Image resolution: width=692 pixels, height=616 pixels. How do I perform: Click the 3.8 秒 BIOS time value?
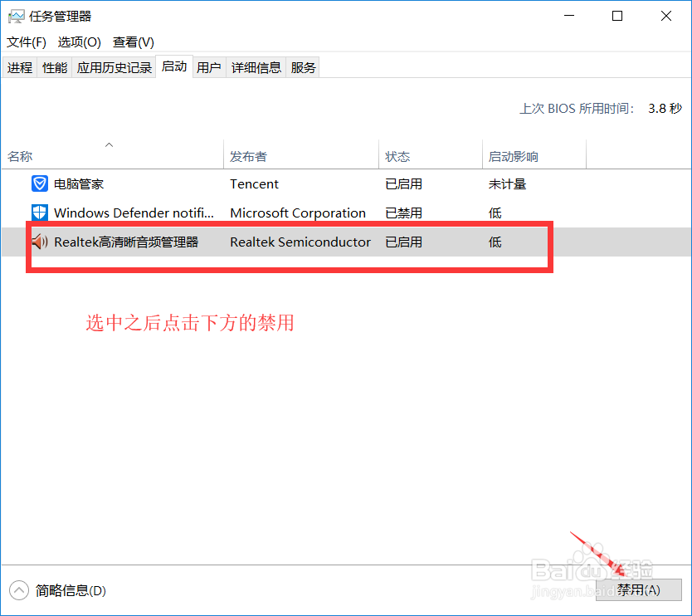[x=665, y=108]
